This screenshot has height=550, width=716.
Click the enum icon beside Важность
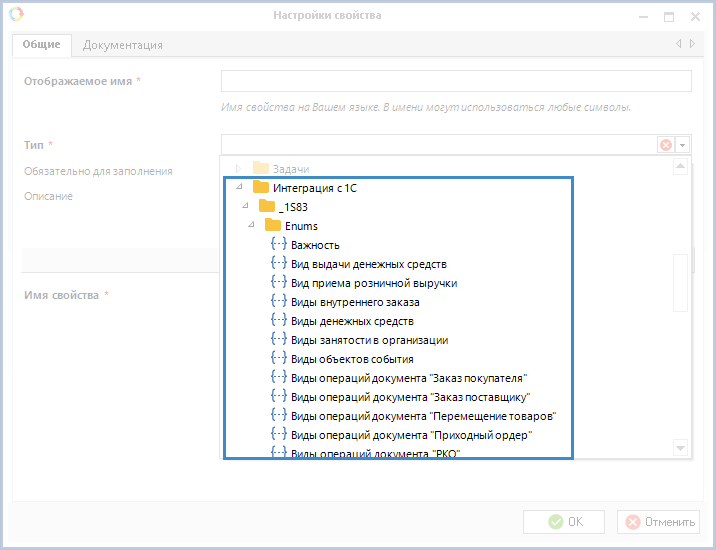click(x=279, y=244)
